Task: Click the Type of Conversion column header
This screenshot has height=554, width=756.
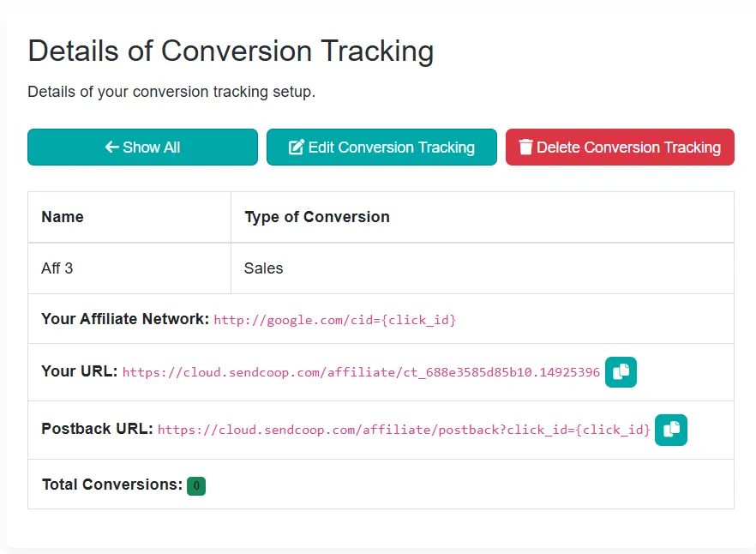Action: tap(317, 217)
